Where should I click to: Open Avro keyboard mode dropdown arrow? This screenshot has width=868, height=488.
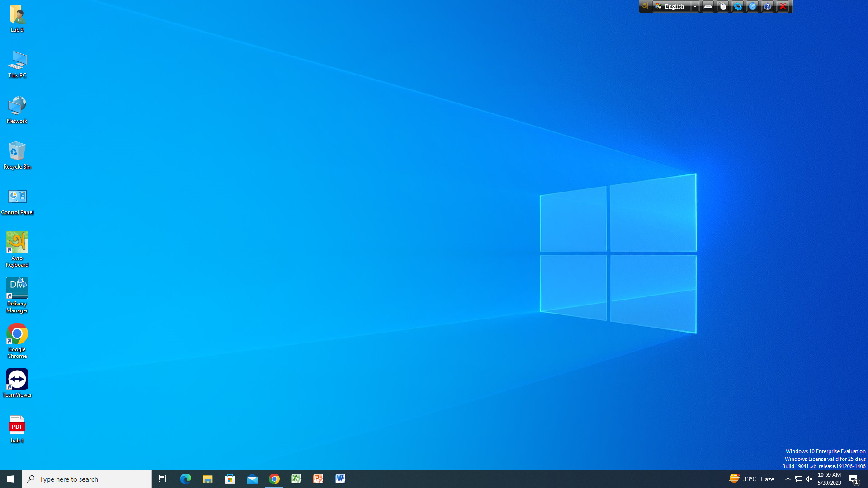695,6
